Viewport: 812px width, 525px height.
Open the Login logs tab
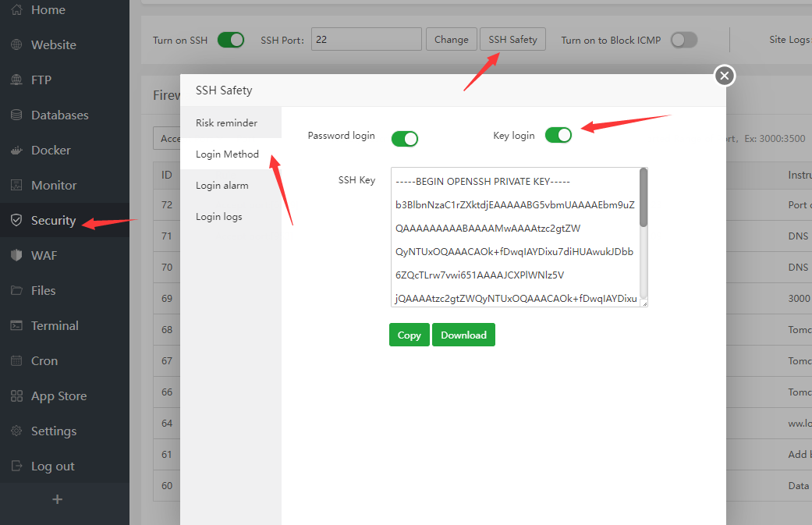pyautogui.click(x=231, y=216)
